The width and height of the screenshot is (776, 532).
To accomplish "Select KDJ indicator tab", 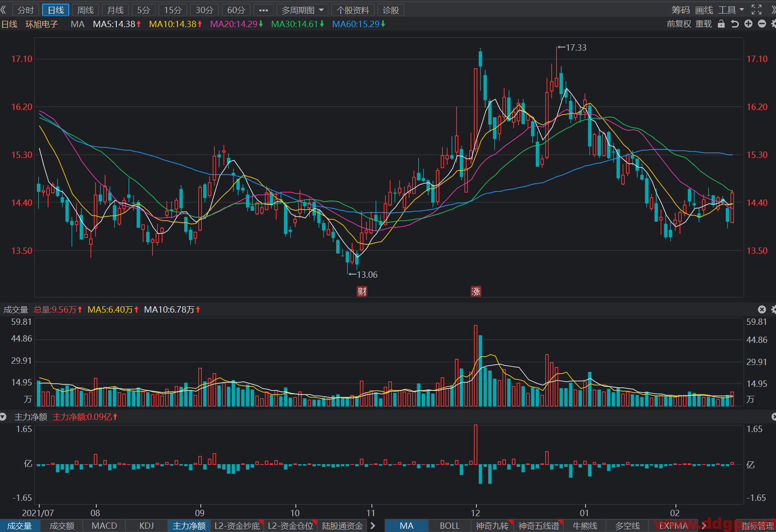I will [x=147, y=526].
